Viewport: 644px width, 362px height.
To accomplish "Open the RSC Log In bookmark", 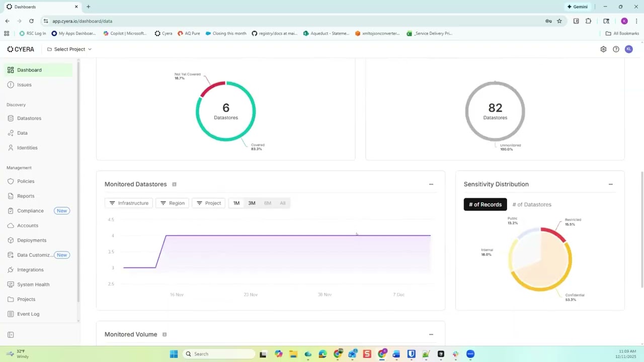I will click(33, 34).
